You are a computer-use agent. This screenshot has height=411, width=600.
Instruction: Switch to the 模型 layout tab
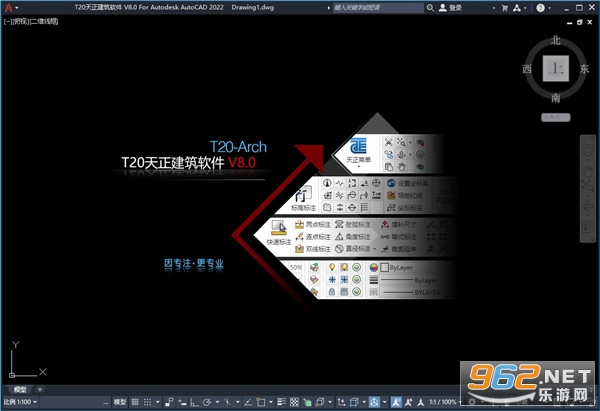click(20, 390)
